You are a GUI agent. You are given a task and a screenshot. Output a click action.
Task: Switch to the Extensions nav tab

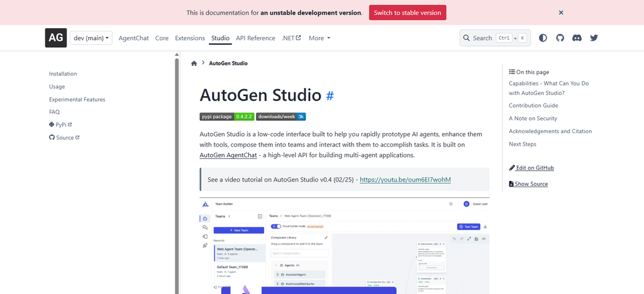[190, 38]
